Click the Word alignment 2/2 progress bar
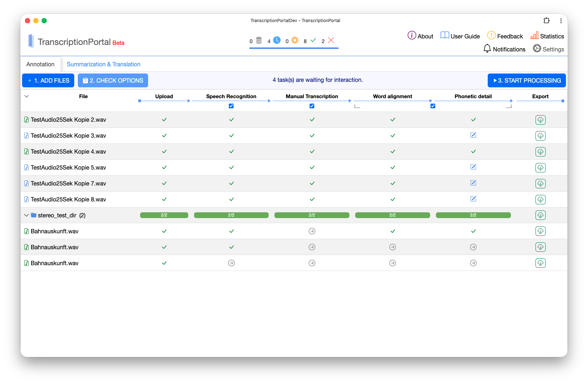The image size is (588, 384). pyautogui.click(x=392, y=215)
